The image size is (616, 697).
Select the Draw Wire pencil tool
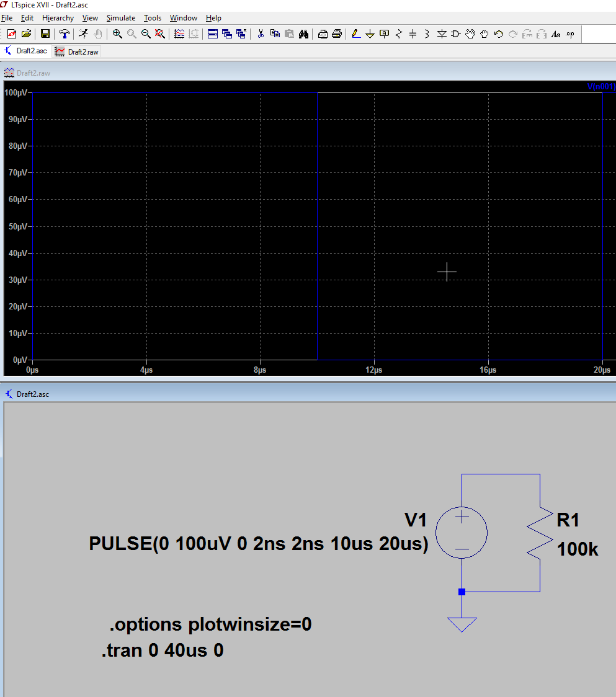tap(356, 33)
